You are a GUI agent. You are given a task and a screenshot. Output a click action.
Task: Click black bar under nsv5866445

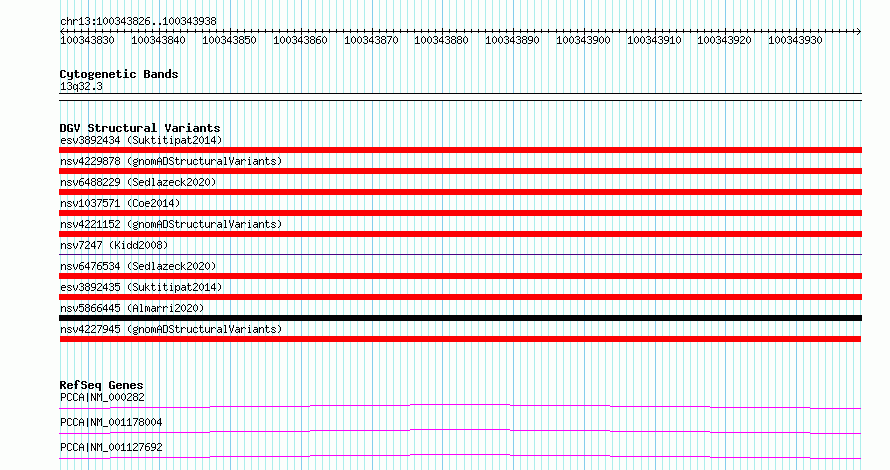point(460,318)
